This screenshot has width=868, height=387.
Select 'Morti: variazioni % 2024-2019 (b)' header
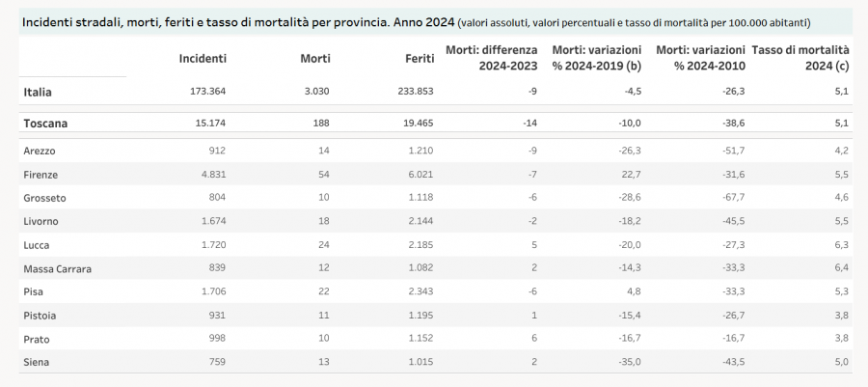tap(596, 57)
